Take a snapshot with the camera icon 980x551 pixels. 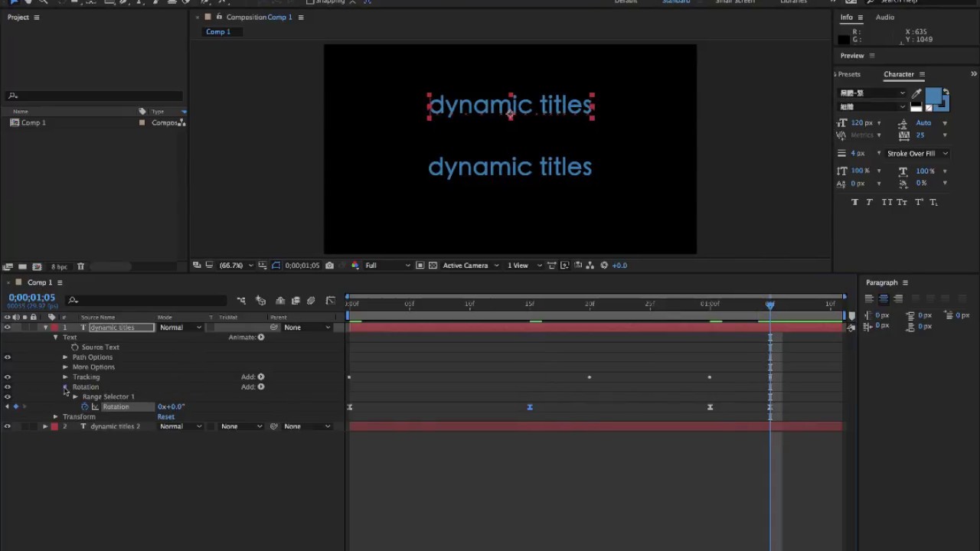click(329, 266)
